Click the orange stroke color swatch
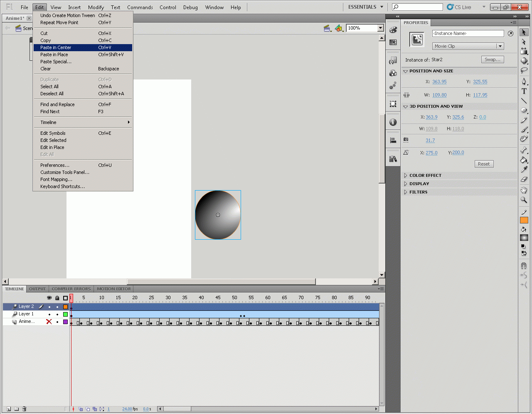 [524, 220]
